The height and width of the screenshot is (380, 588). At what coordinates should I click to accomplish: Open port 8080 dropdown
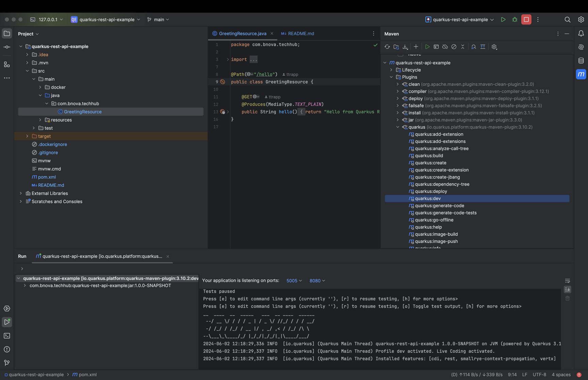(x=317, y=281)
